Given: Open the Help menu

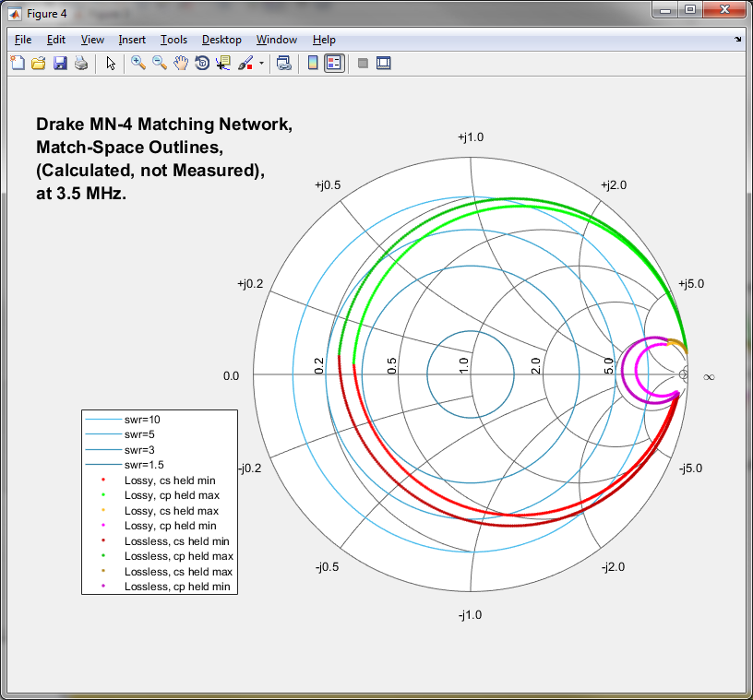Looking at the screenshot, I should tap(324, 40).
